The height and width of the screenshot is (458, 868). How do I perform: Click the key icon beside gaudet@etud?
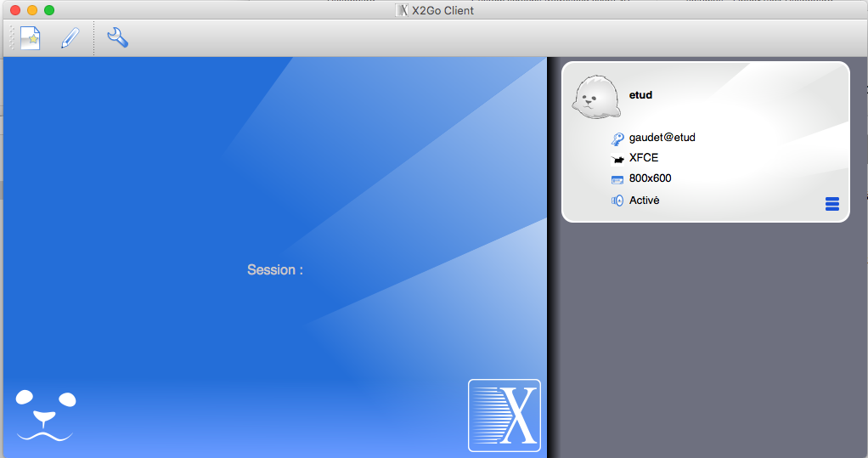[x=617, y=139]
